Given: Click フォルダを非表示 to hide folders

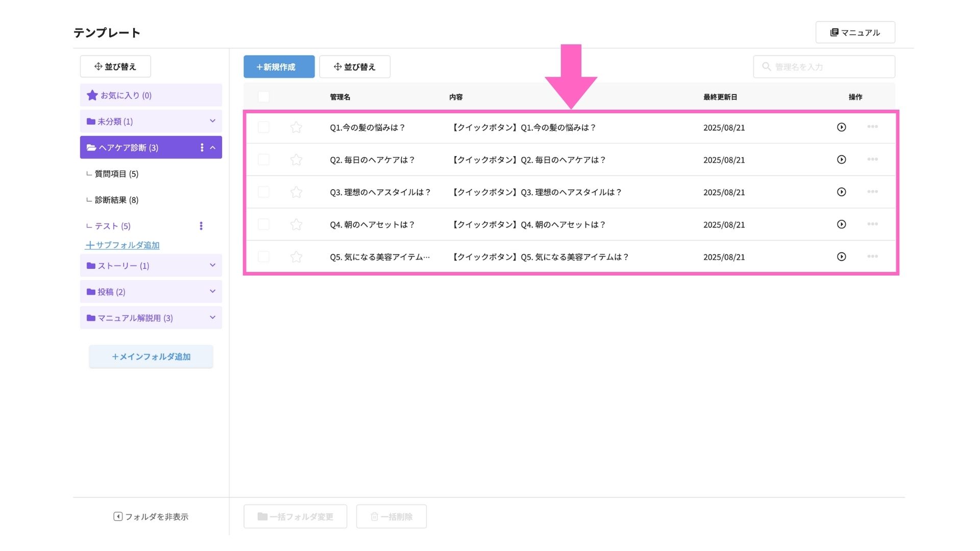Looking at the screenshot, I should [151, 517].
